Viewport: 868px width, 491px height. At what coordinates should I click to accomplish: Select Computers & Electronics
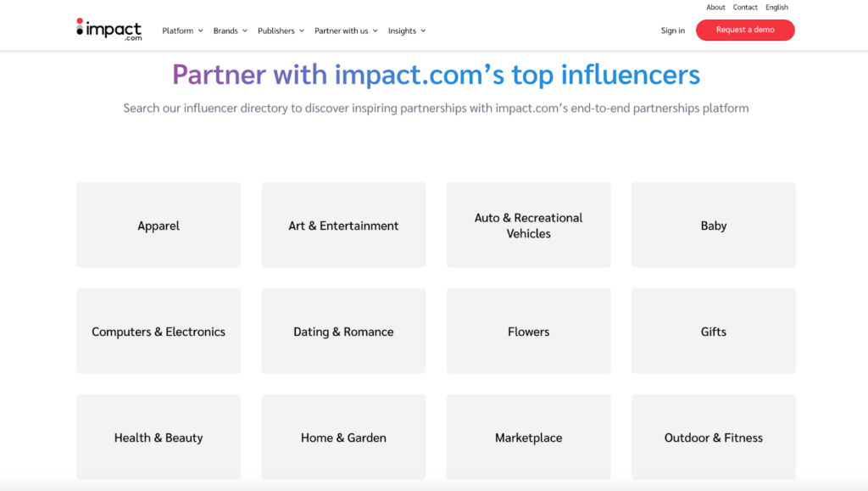[158, 331]
